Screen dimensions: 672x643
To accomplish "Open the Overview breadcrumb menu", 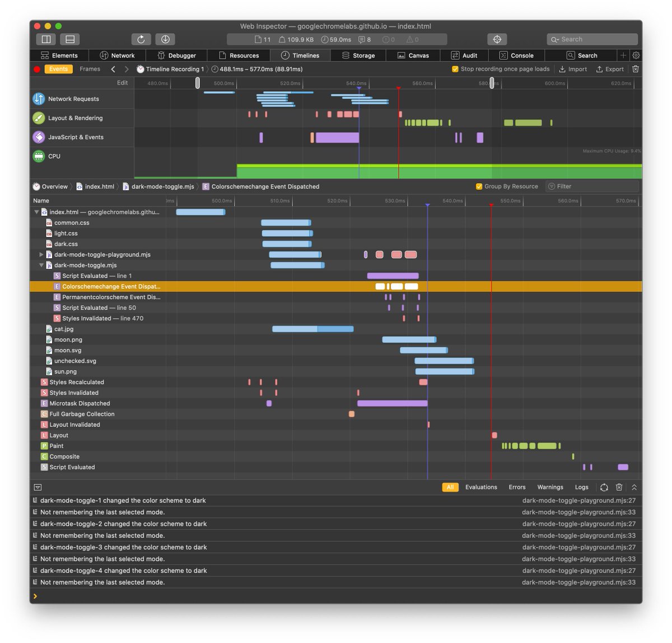I will pos(50,187).
